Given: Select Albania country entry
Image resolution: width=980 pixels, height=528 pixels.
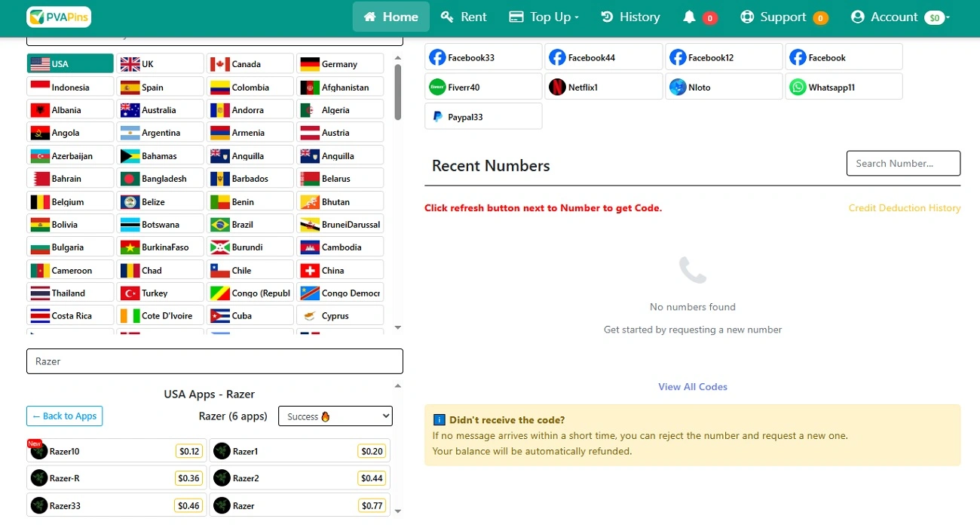Looking at the screenshot, I should (70, 110).
